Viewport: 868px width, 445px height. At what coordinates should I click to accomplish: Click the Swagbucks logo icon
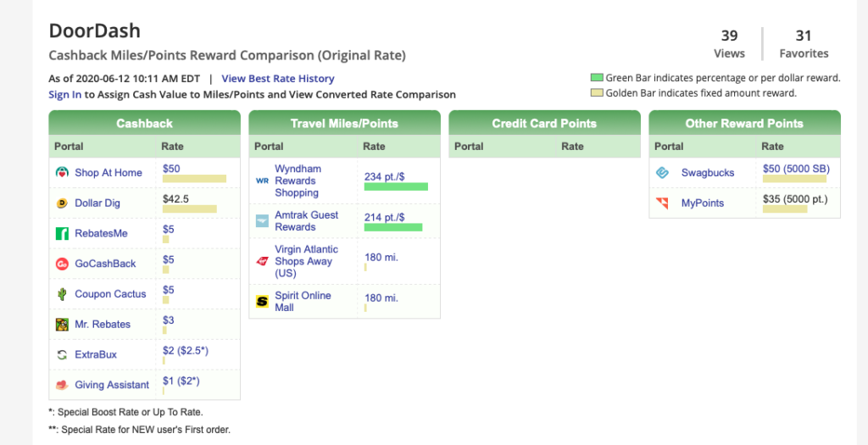[x=662, y=173]
